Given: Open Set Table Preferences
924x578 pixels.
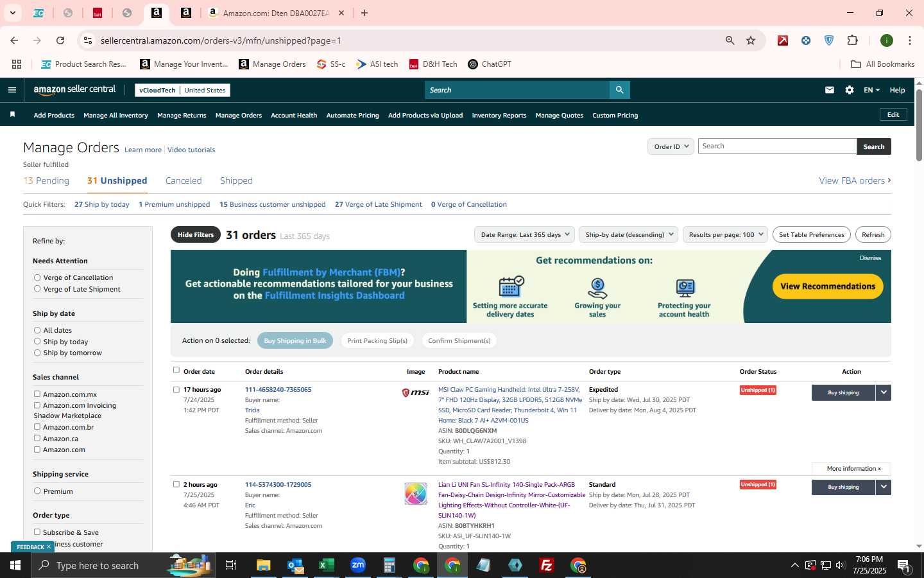Looking at the screenshot, I should [812, 234].
